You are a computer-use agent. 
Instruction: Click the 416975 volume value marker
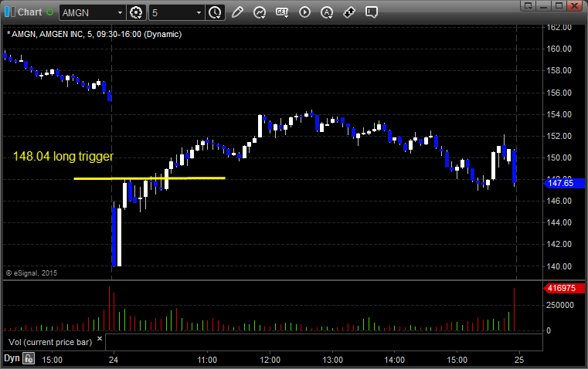(564, 288)
